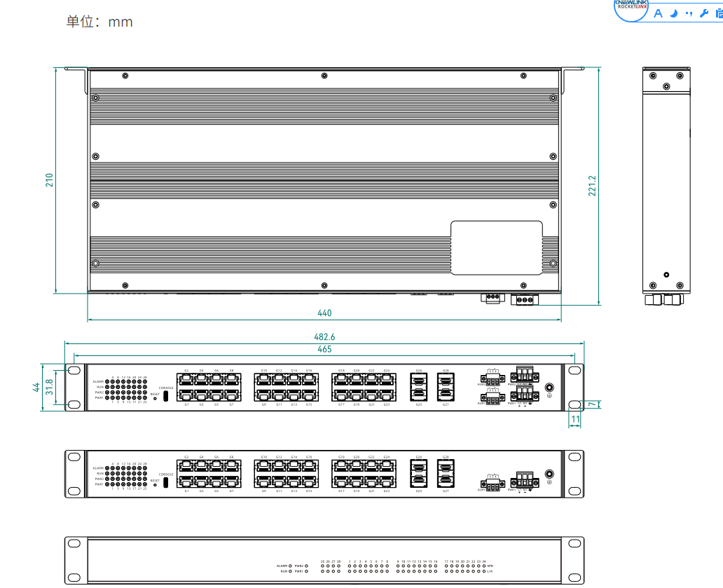This screenshot has height=588, width=723.
Task: Click the RESET pinhole on dimensioned front view
Action: (155, 399)
